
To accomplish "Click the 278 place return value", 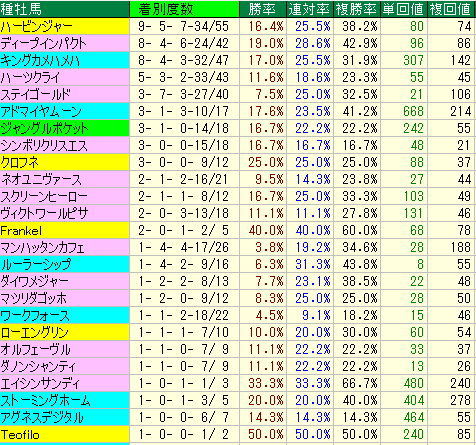I will (460, 401).
